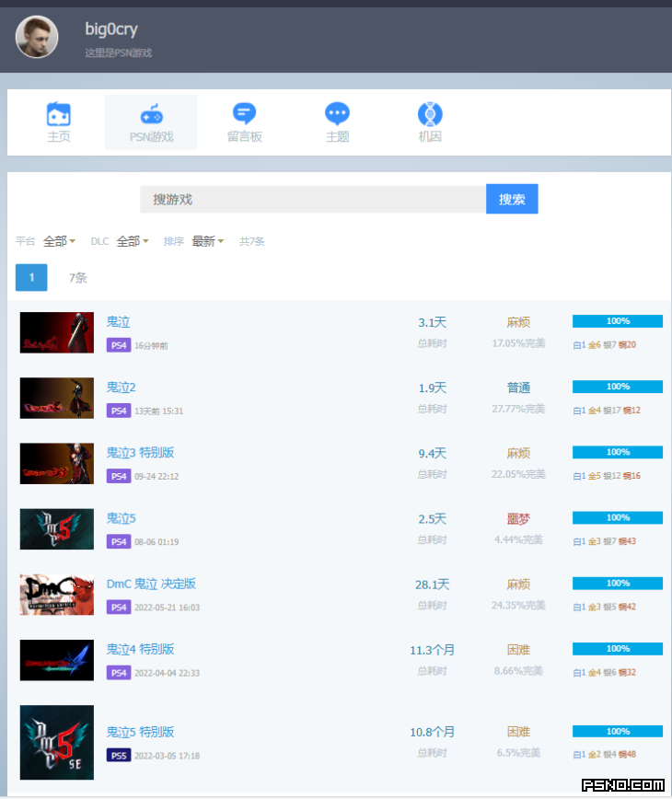
Task: Open the 鬼泣5 PS4 title link
Action: click(x=121, y=518)
